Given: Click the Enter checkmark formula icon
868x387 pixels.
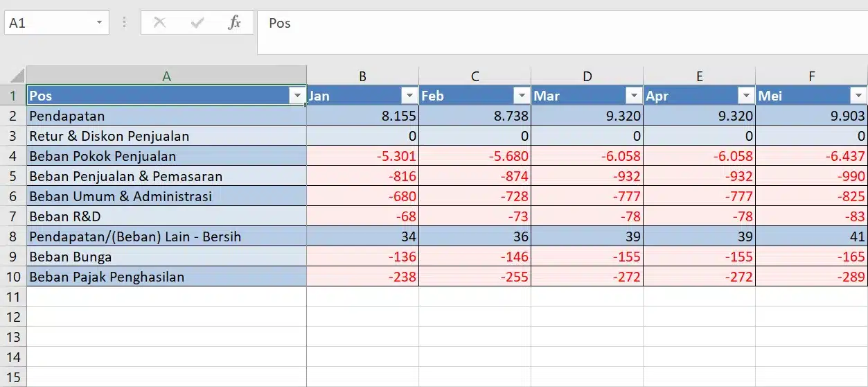Looking at the screenshot, I should 198,23.
